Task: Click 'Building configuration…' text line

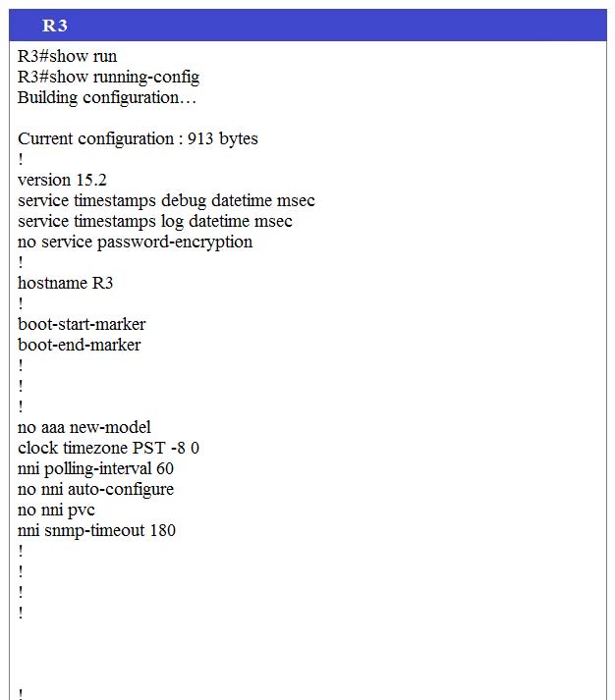Action: (107, 98)
